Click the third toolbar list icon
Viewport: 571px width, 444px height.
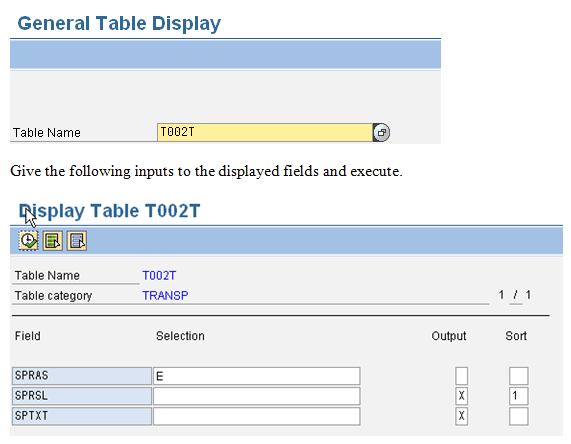[x=76, y=241]
